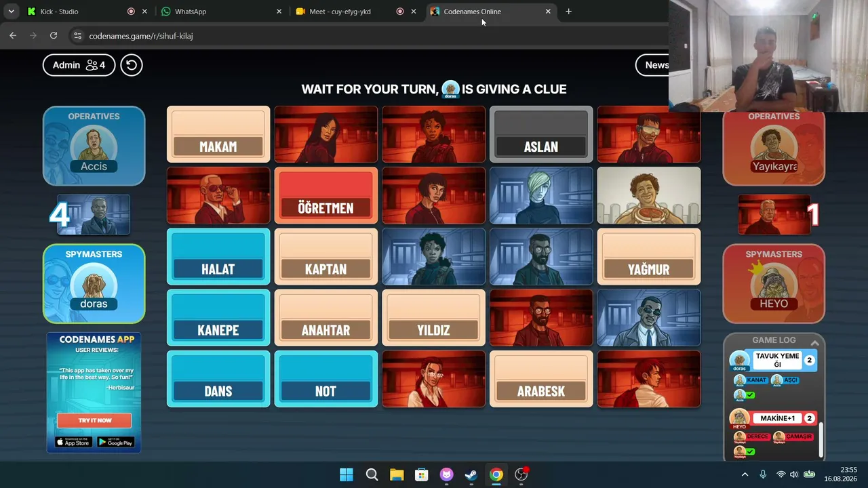
Task: Open a new browser tab
Action: pos(568,12)
